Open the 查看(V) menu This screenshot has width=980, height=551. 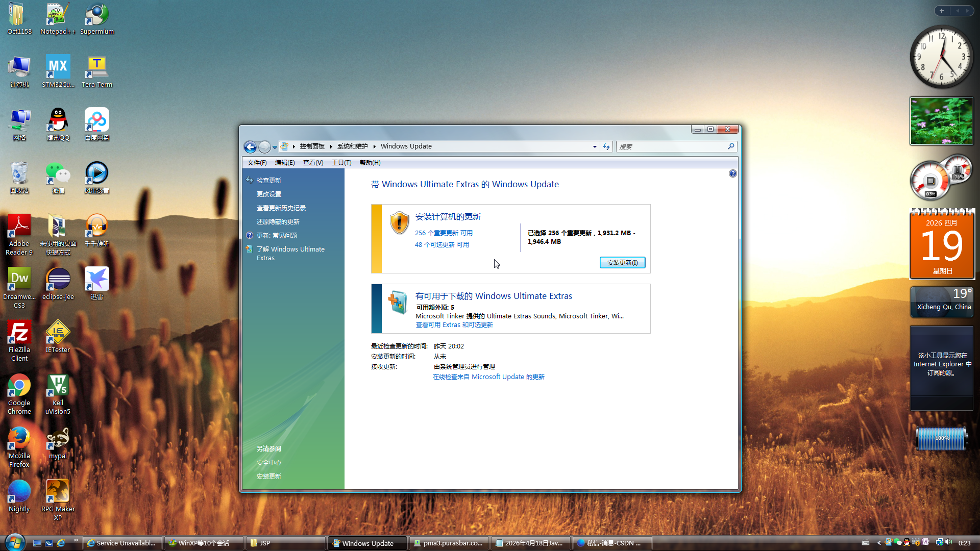(x=313, y=163)
